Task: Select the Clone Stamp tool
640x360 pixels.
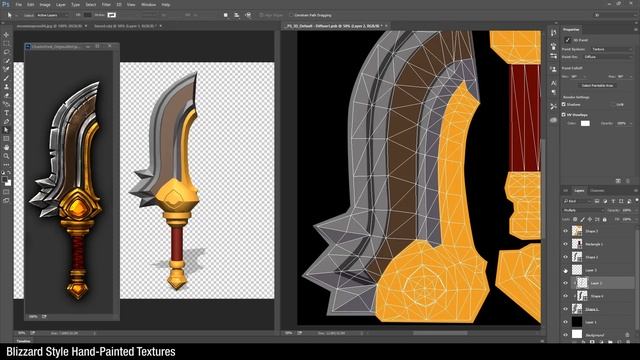Action: pos(6,87)
